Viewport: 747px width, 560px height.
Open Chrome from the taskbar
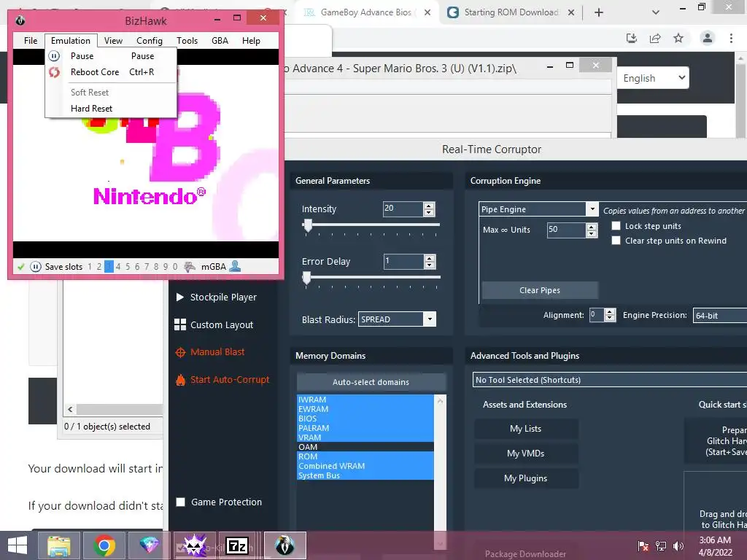pos(104,545)
